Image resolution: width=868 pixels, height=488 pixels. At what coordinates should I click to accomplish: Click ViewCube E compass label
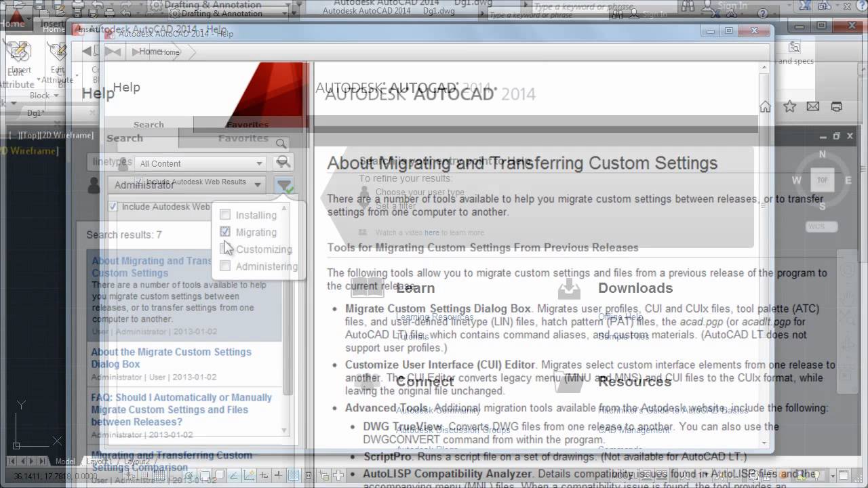(848, 180)
